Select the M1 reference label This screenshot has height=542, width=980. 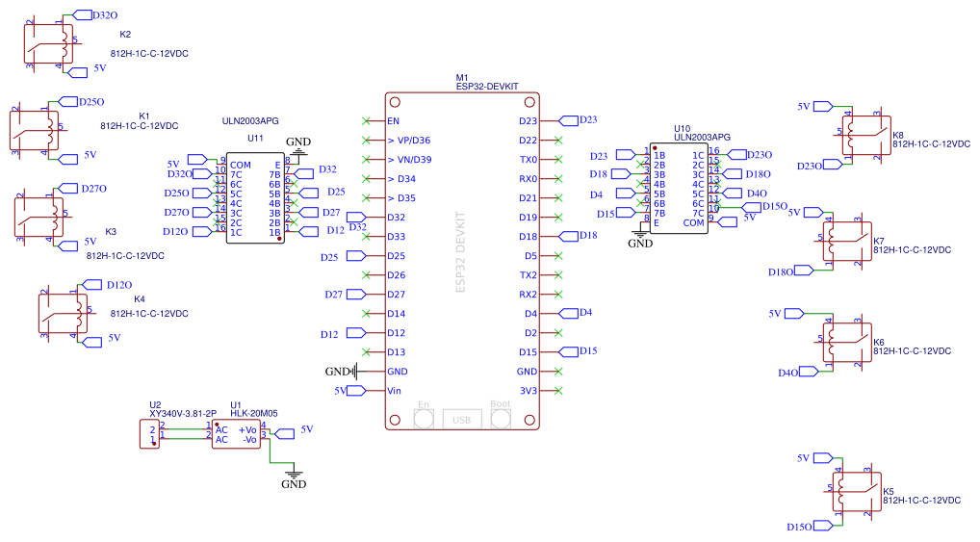point(462,78)
